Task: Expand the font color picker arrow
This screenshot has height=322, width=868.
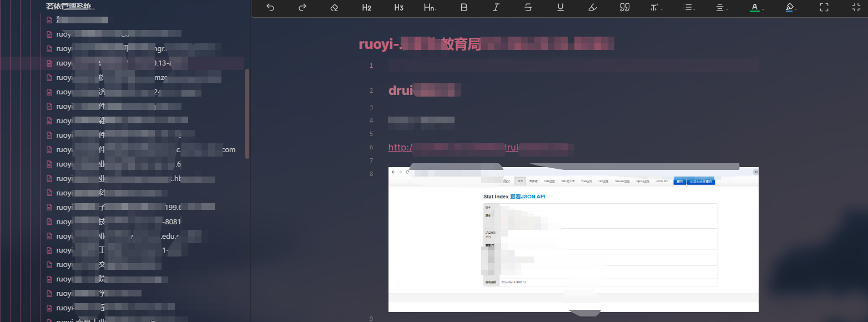Action: (763, 9)
